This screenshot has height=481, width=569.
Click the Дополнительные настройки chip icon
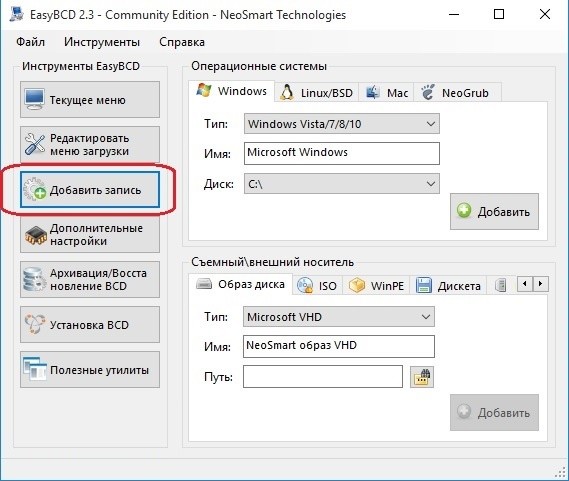[36, 235]
